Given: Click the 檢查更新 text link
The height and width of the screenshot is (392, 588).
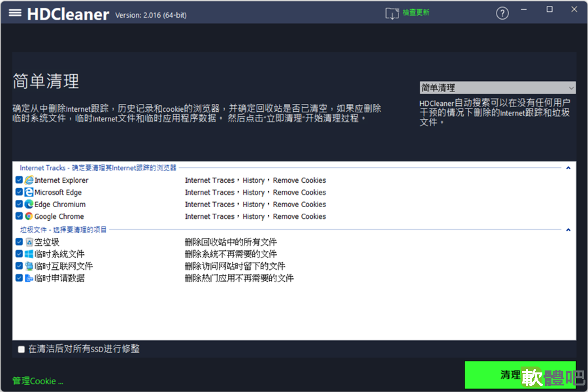Looking at the screenshot, I should tap(416, 12).
